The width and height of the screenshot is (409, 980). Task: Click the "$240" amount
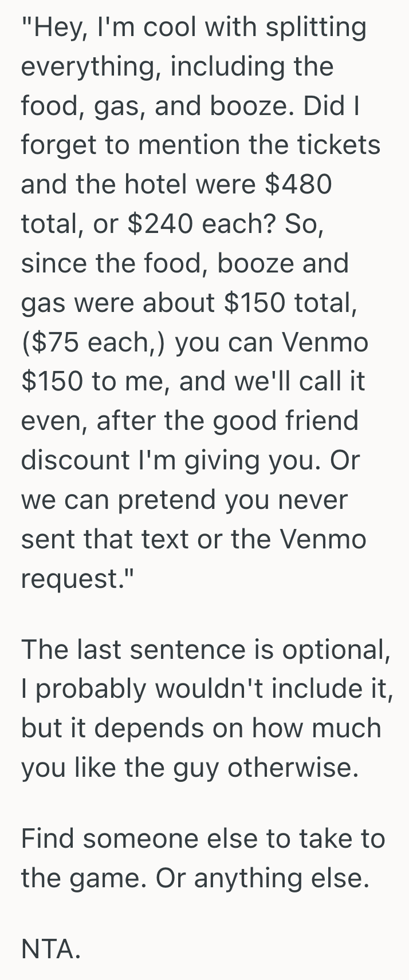pyautogui.click(x=161, y=224)
